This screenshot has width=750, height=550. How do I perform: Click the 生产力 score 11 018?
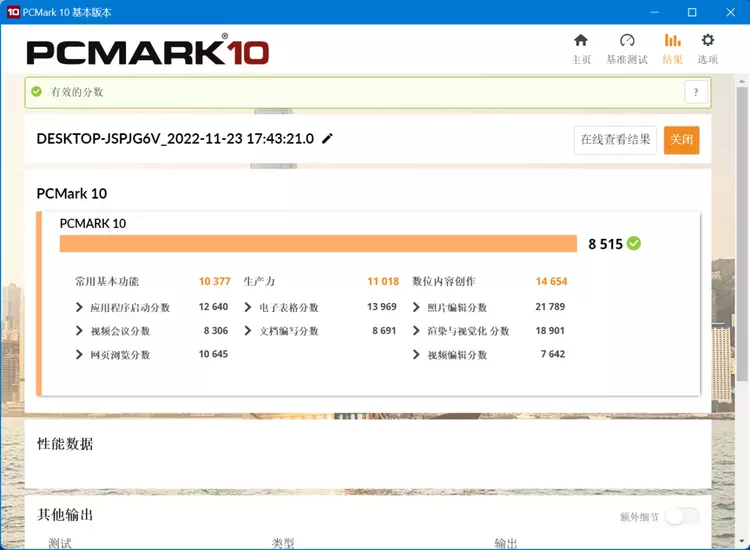tap(383, 281)
